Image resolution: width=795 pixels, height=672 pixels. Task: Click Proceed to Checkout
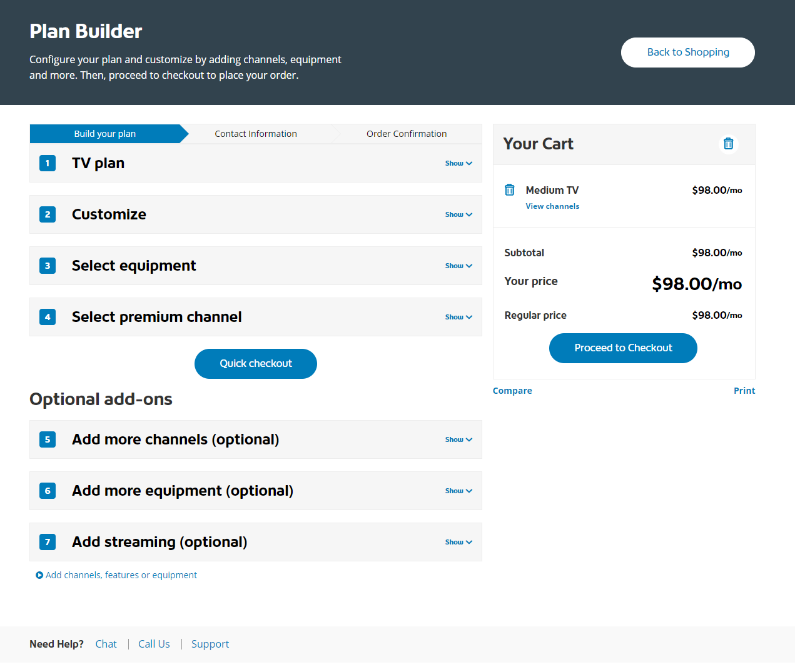pyautogui.click(x=623, y=348)
